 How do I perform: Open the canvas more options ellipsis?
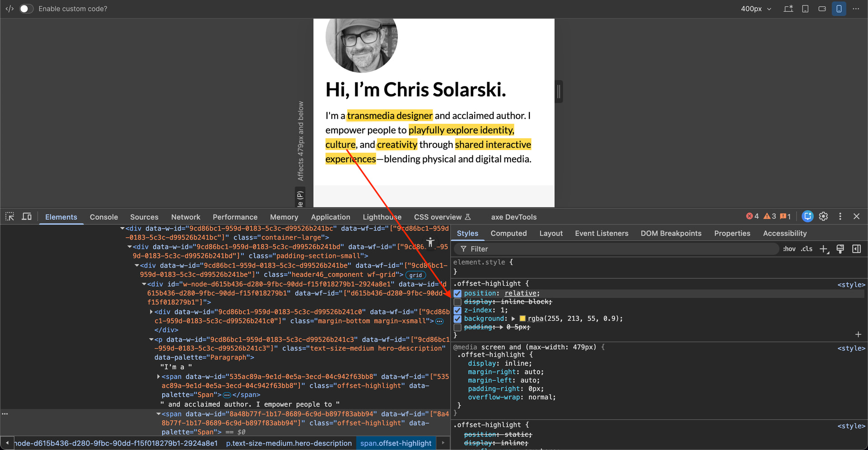point(856,9)
